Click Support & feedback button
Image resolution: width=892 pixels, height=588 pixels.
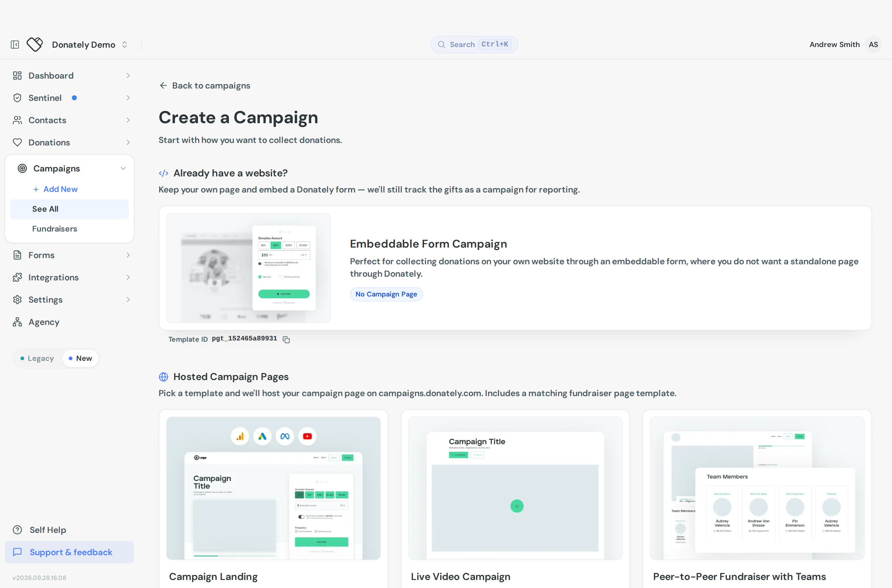pos(69,552)
